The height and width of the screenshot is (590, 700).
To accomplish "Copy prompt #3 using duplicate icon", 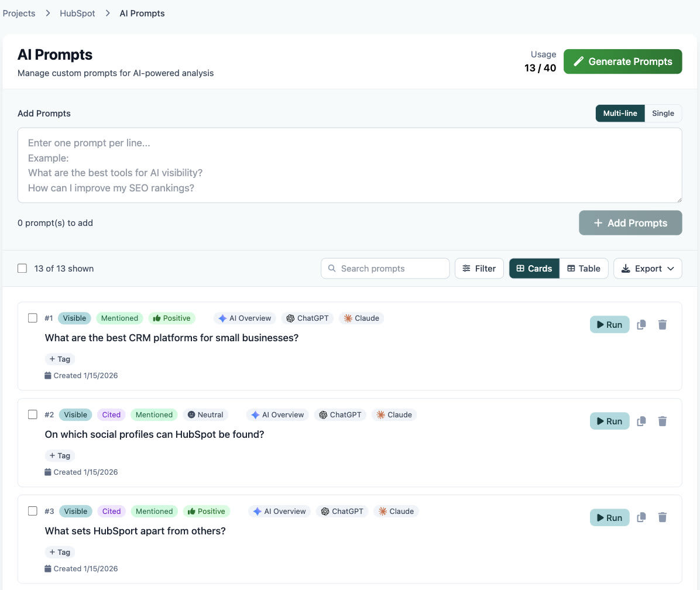I will [641, 517].
